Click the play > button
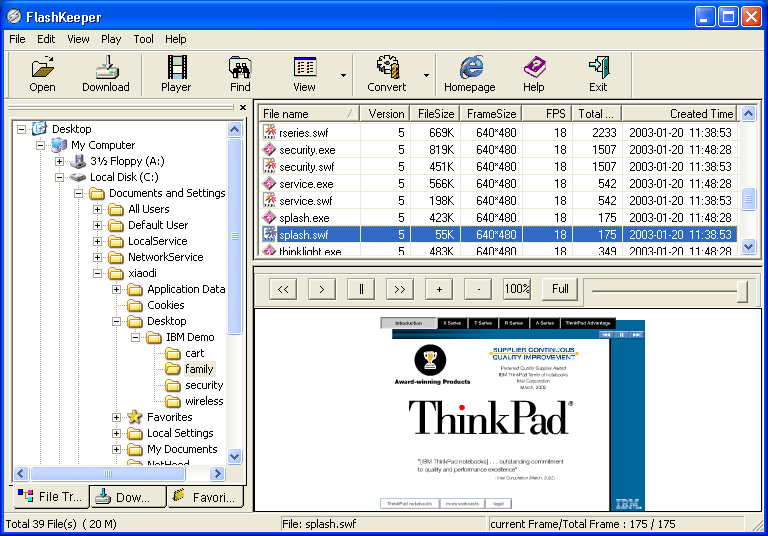The image size is (768, 536). tap(322, 289)
